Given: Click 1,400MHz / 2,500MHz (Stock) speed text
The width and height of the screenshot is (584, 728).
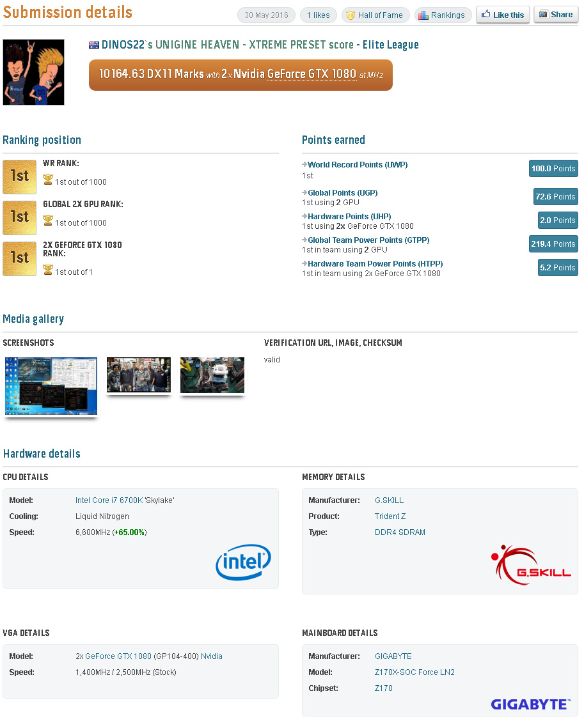Looking at the screenshot, I should 126,672.
